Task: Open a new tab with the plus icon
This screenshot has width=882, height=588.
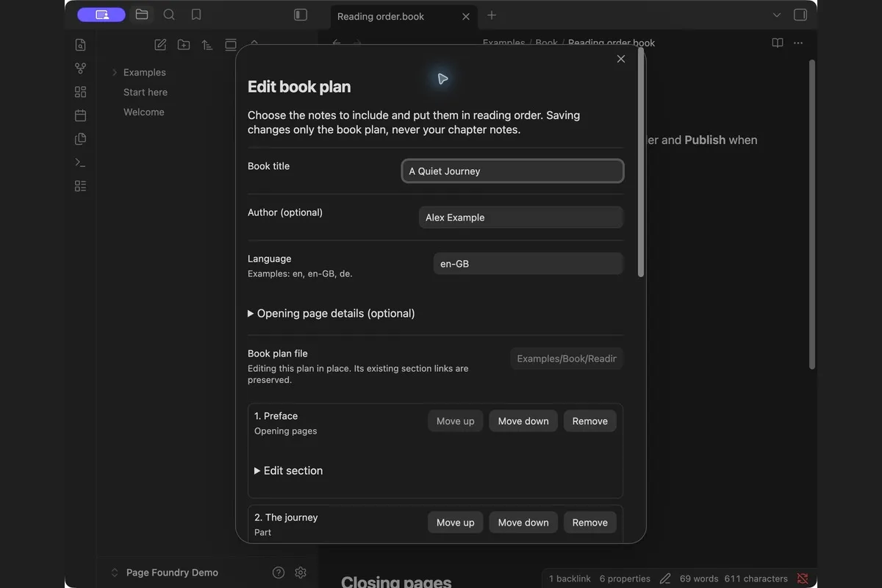Action: pyautogui.click(x=492, y=15)
